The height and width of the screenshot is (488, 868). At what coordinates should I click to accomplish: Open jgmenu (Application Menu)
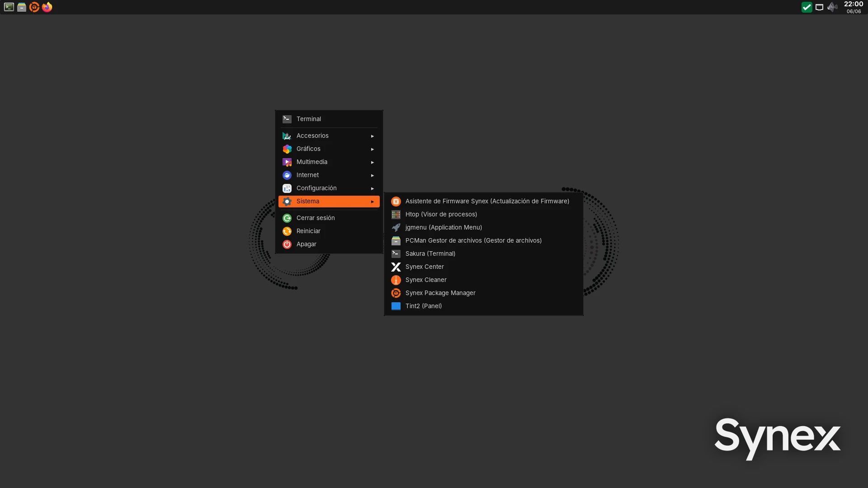pyautogui.click(x=484, y=228)
